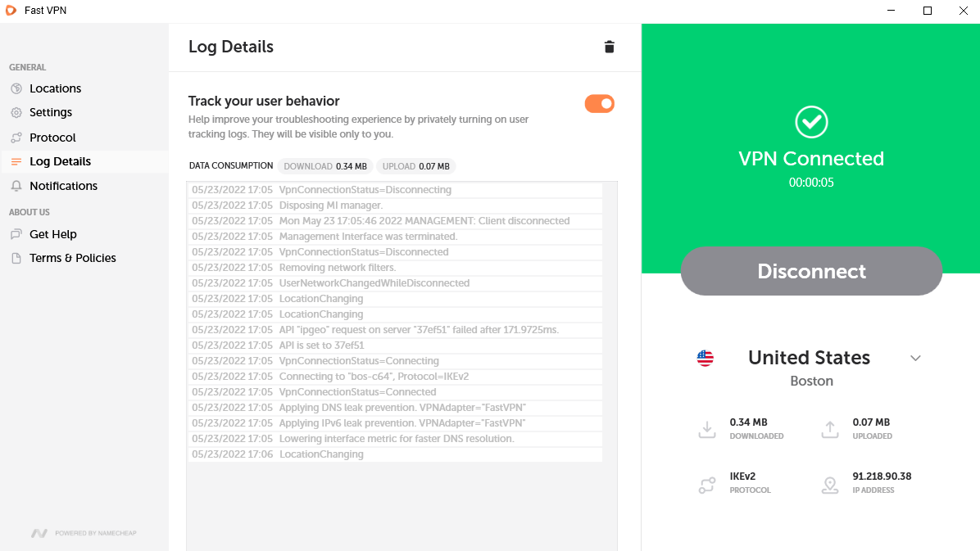The width and height of the screenshot is (980, 551).
Task: Click the Disconnect button
Action: pyautogui.click(x=811, y=271)
